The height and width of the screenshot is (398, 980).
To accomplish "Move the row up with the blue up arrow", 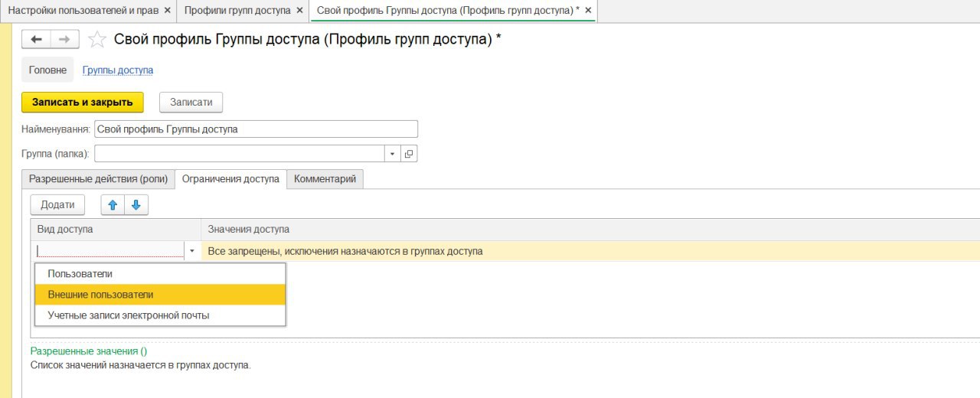I will (113, 204).
